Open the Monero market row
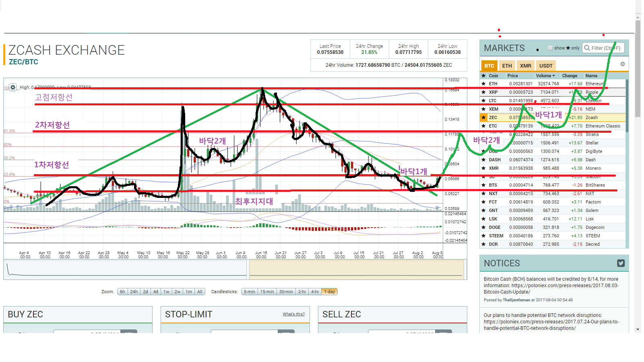 (x=553, y=168)
